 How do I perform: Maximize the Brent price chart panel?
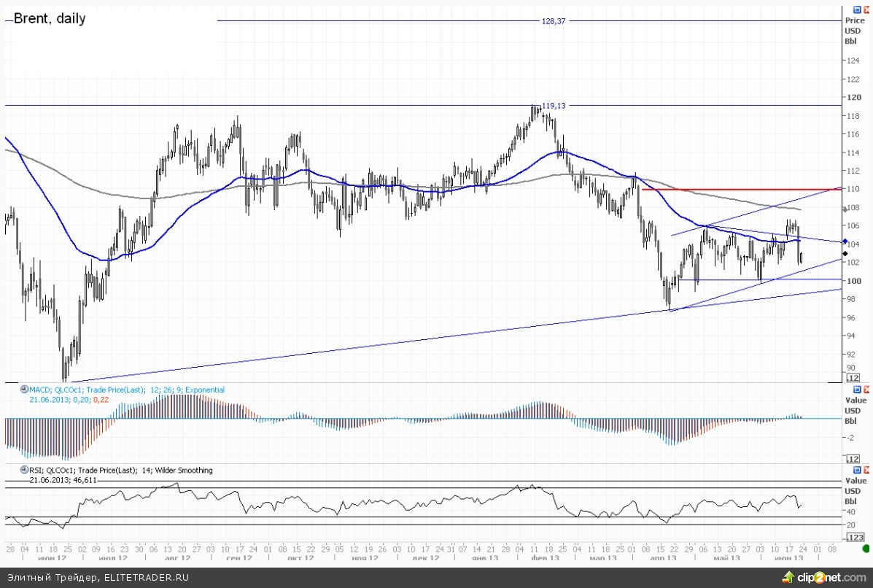(x=856, y=9)
